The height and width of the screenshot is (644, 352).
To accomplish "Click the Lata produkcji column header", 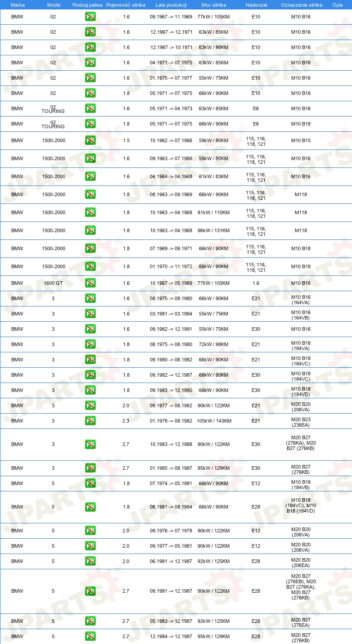I will [171, 5].
